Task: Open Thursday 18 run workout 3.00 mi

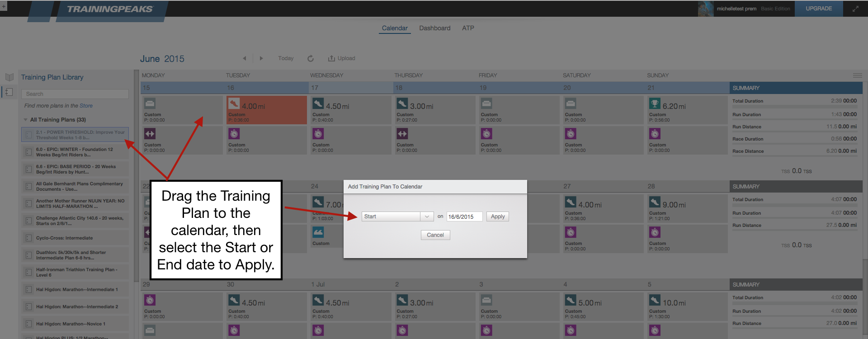Action: [435, 110]
